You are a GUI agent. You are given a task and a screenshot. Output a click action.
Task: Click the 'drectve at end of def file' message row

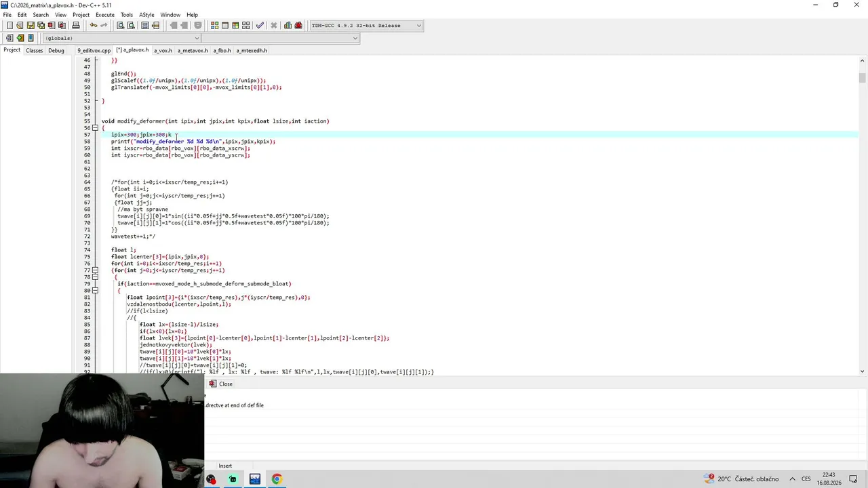[235, 405]
